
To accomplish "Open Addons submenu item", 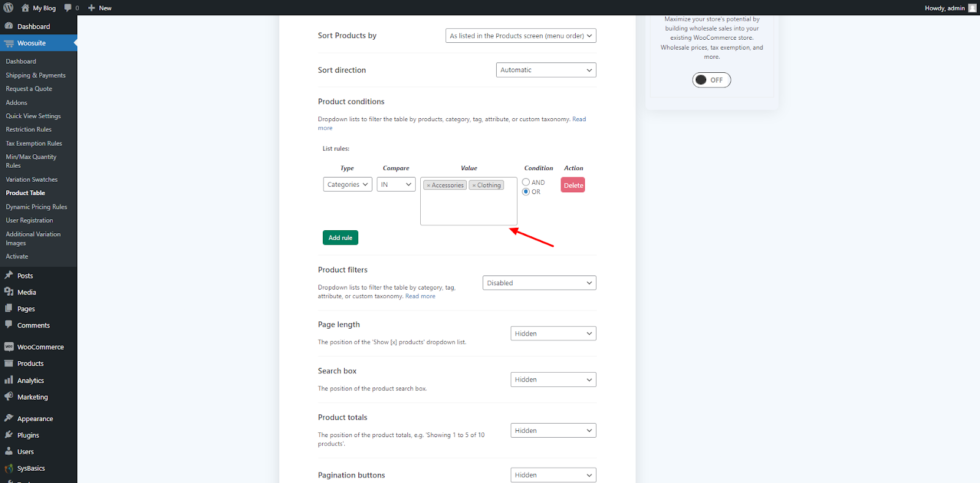I will point(17,102).
